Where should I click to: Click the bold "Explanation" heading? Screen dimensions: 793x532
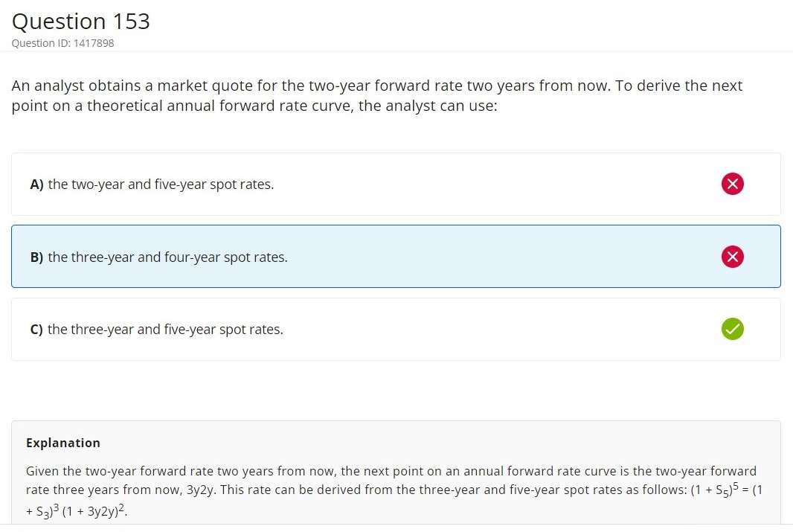tap(63, 443)
